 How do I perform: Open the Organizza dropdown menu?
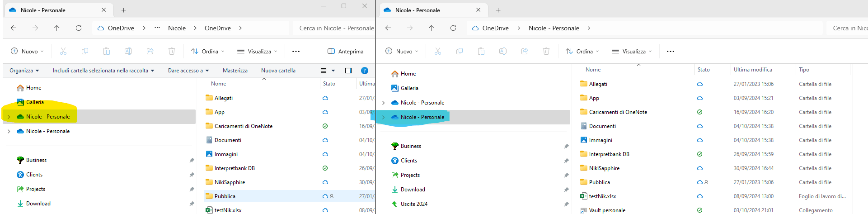pos(24,71)
